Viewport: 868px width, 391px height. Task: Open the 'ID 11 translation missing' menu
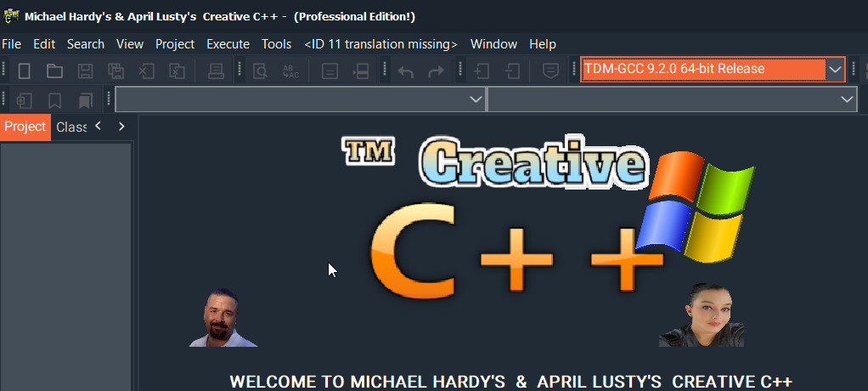pos(380,43)
